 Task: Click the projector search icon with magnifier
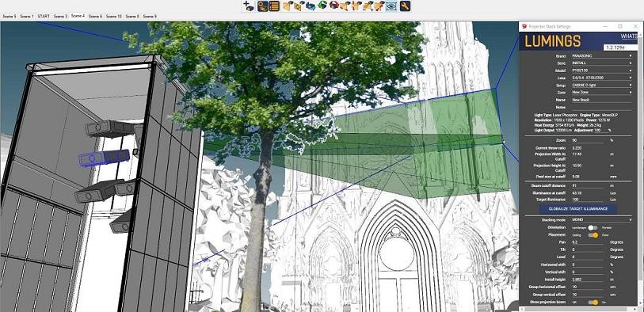263,6
